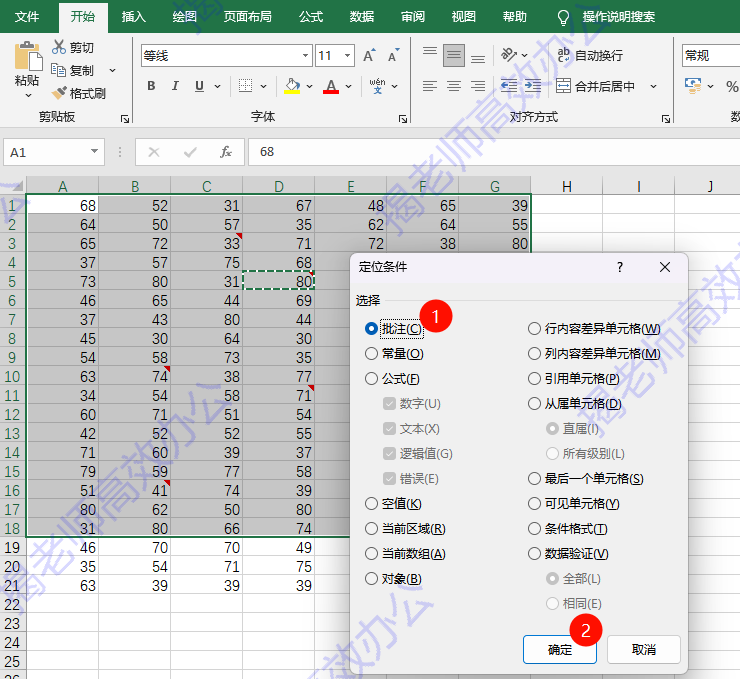740x679 pixels.
Task: Click the middle vertical align icon
Action: click(454, 55)
